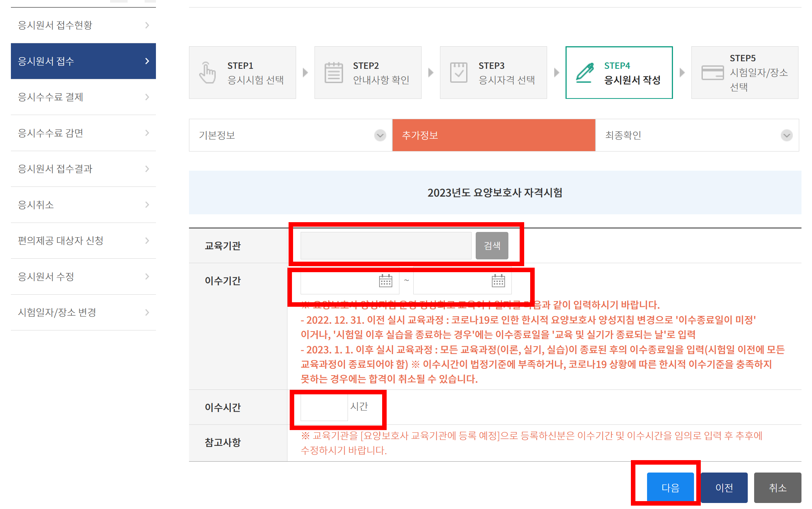Open the end date calendar picker icon
Screen dimensions: 812x509
(498, 280)
